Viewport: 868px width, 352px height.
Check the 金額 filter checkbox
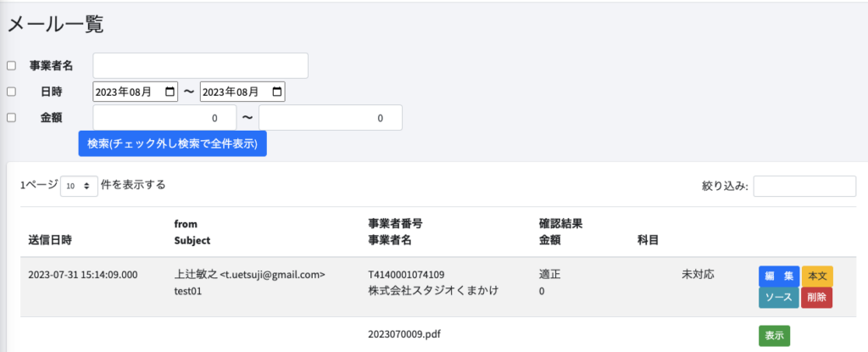(11, 118)
